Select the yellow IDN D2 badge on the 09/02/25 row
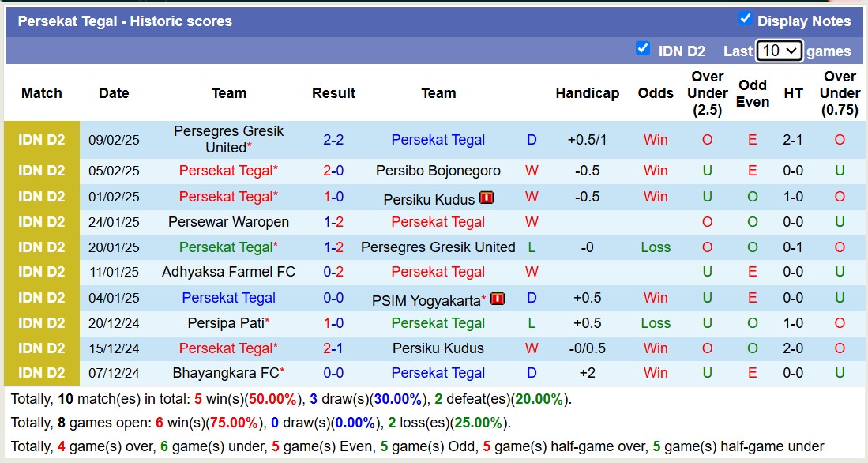 click(x=41, y=139)
